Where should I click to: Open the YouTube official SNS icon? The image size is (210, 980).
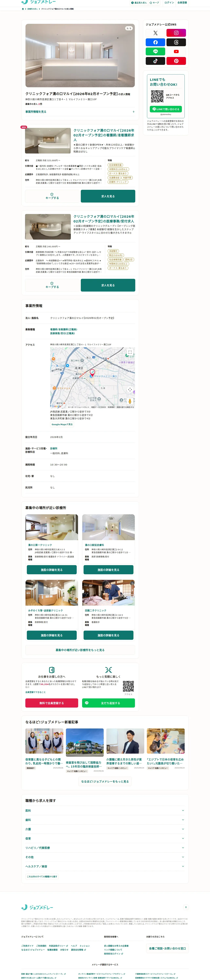[x=176, y=51]
